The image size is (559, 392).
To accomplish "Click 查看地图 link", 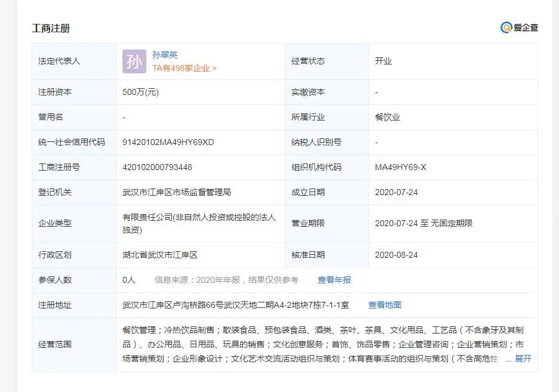I will coord(385,305).
